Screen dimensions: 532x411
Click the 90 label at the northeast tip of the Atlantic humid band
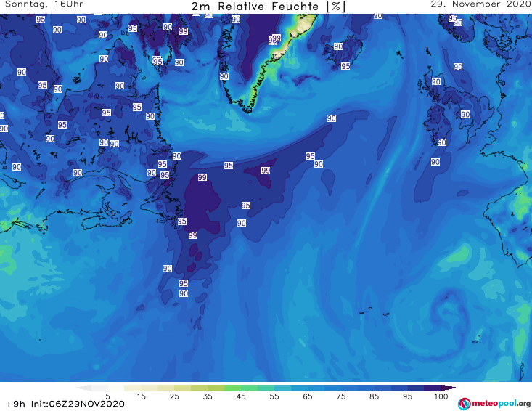[x=332, y=118]
